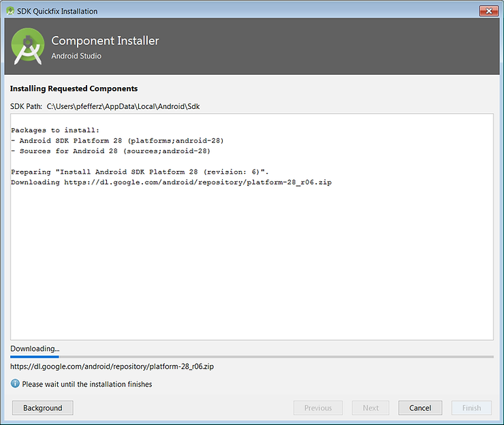Click inside the installation log text area

252,227
